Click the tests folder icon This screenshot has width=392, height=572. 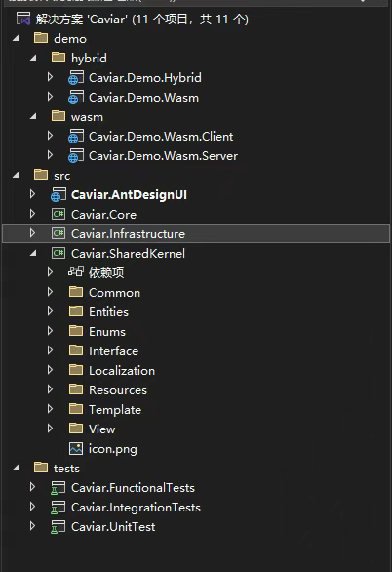41,468
